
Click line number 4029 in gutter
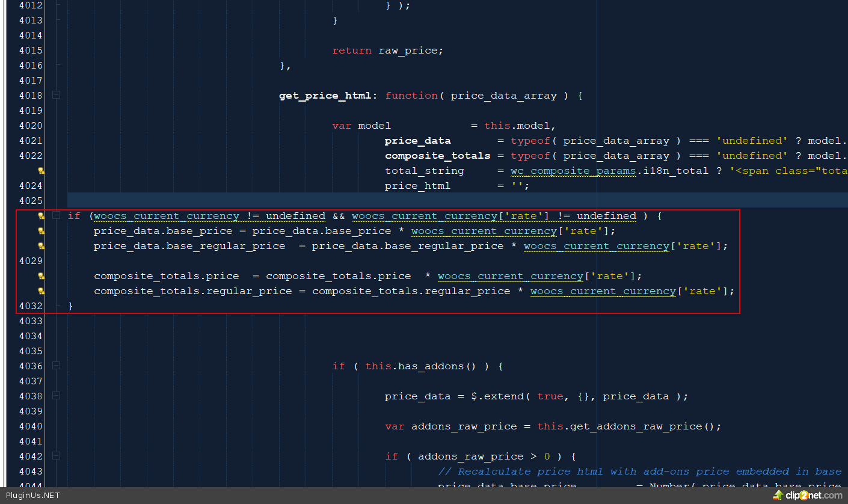(31, 261)
